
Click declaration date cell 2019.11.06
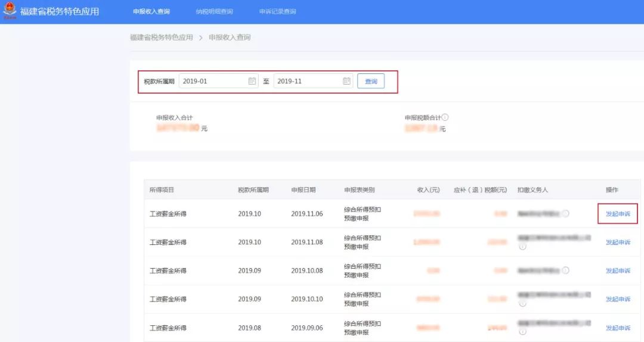click(307, 214)
